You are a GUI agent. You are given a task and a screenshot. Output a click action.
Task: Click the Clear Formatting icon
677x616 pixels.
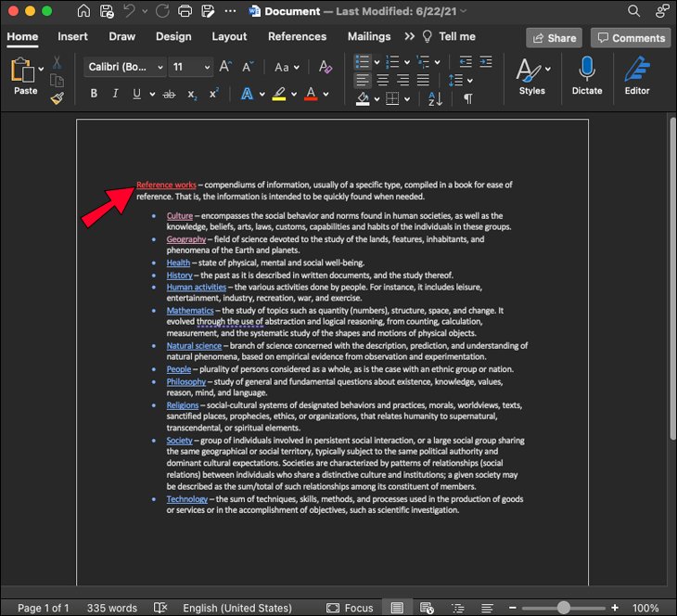[325, 68]
